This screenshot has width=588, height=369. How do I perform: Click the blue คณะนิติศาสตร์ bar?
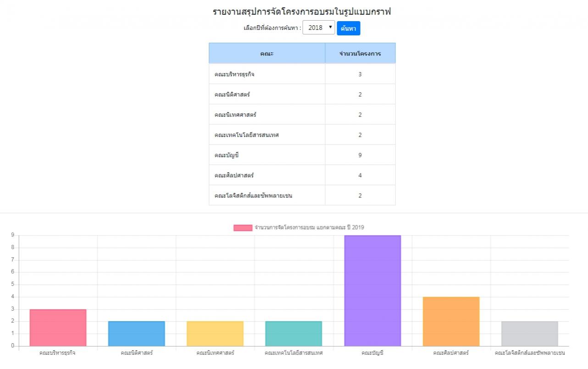coord(137,334)
